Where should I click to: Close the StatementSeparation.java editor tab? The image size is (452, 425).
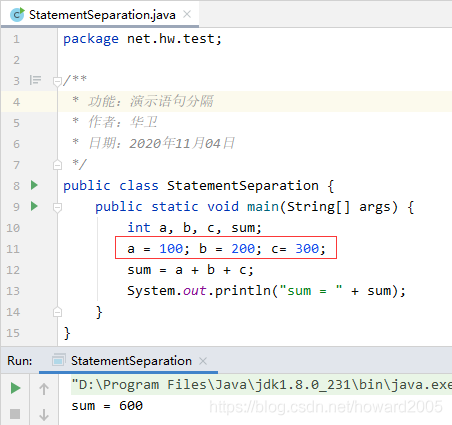point(187,14)
